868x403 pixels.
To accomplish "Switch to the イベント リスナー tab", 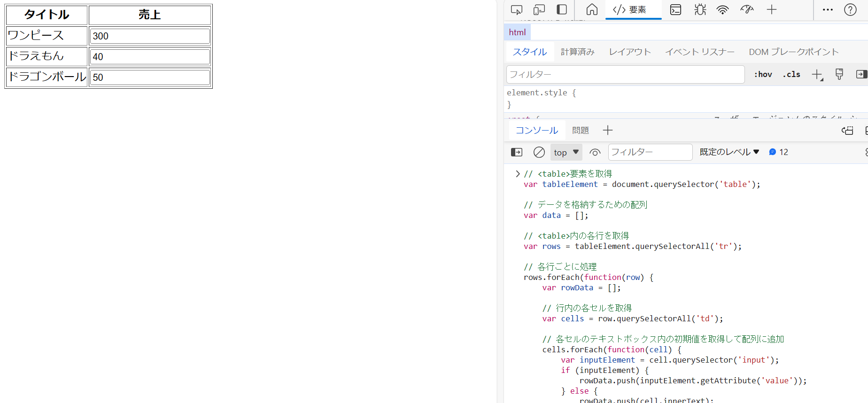I will coord(700,52).
